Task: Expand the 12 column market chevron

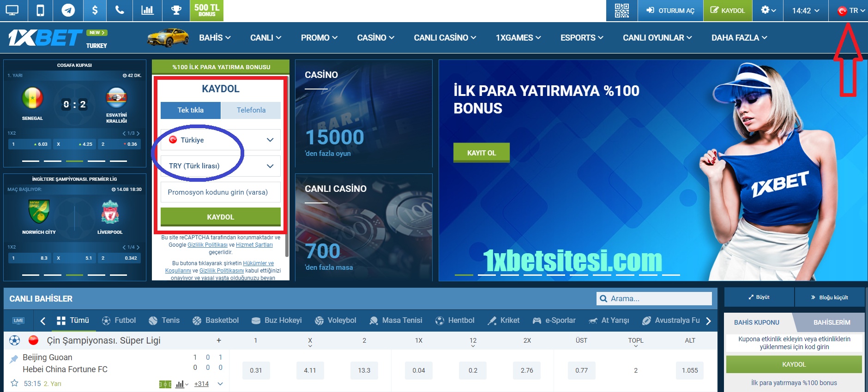Action: click(x=473, y=345)
